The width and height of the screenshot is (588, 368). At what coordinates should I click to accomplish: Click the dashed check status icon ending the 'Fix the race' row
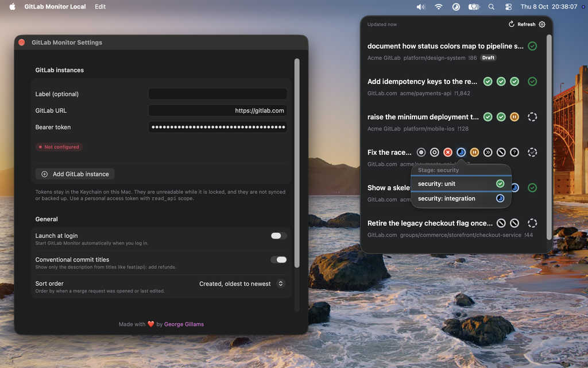(532, 152)
